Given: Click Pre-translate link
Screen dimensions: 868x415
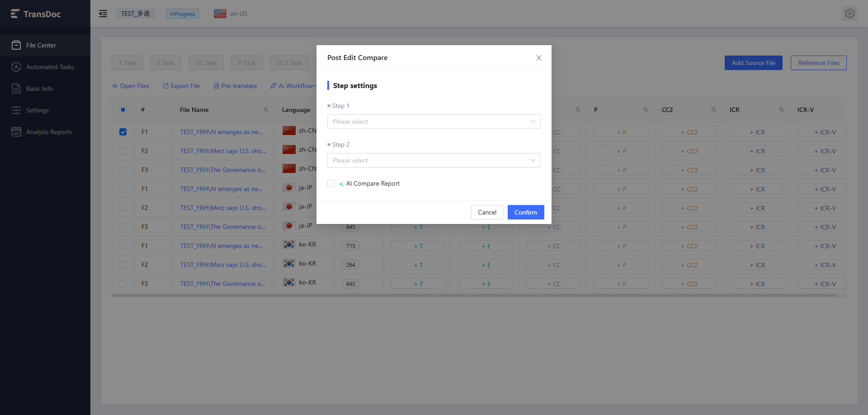Looking at the screenshot, I should 235,86.
